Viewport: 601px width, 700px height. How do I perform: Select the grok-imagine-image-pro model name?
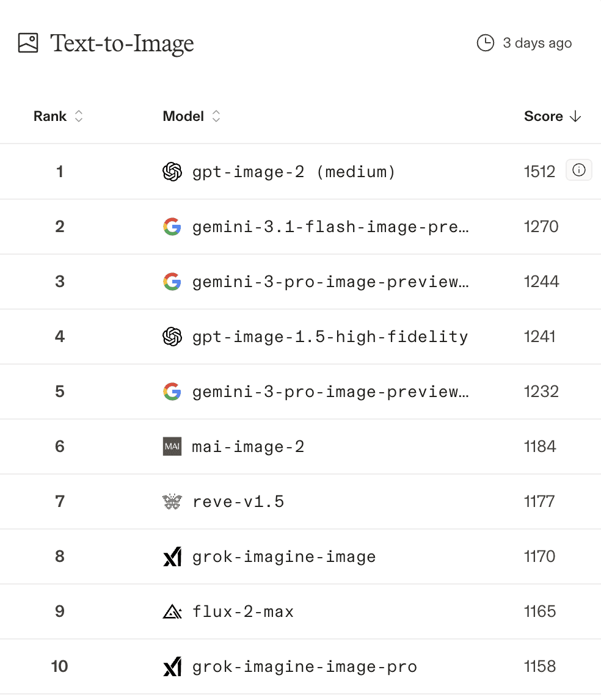pos(304,666)
